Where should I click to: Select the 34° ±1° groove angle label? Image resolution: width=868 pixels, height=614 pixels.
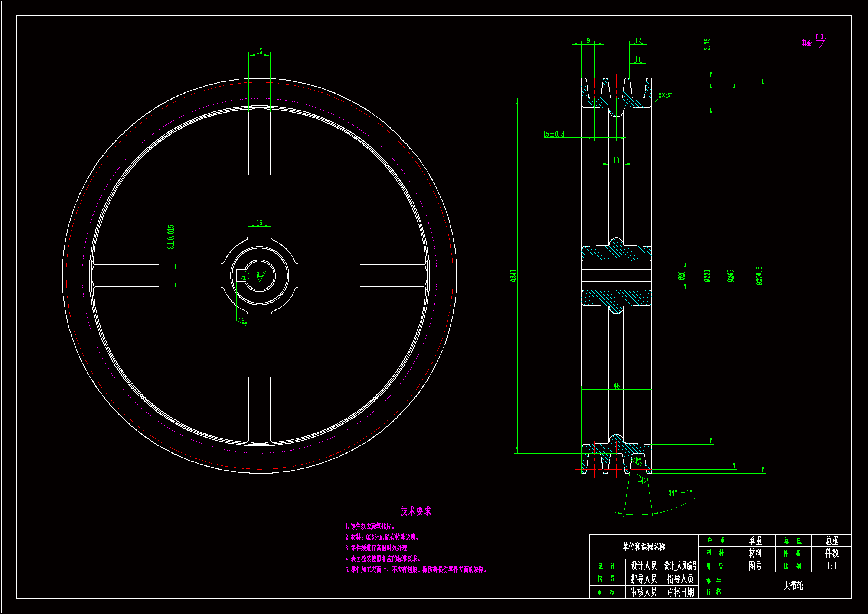click(x=680, y=493)
